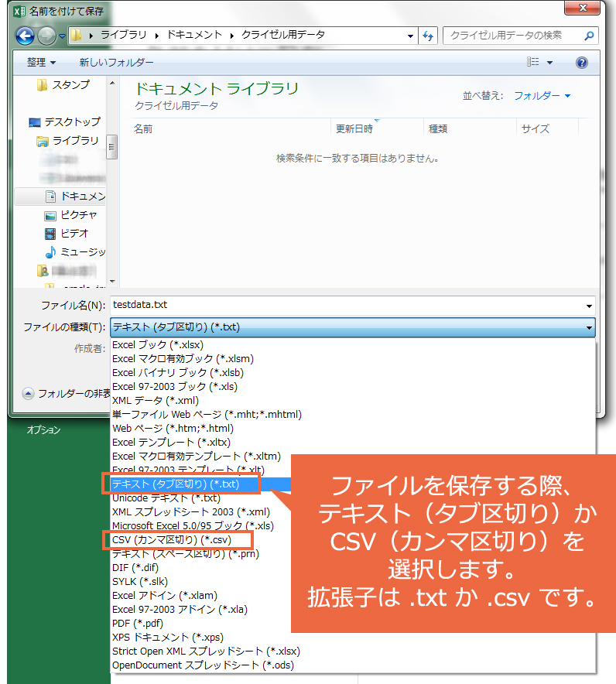Click the change view icon
The width and height of the screenshot is (616, 684).
[532, 62]
